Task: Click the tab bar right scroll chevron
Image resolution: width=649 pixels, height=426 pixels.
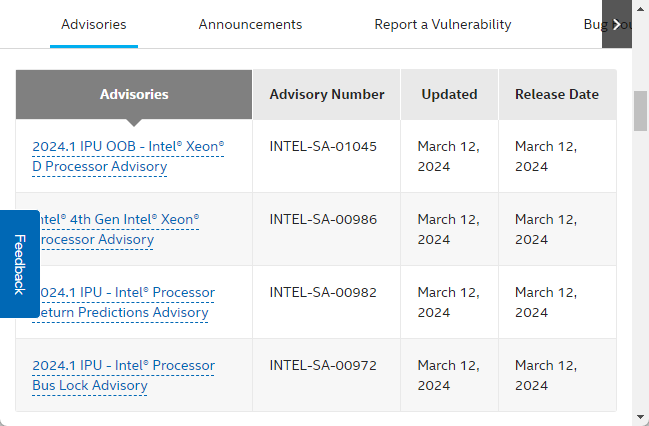Action: (617, 24)
